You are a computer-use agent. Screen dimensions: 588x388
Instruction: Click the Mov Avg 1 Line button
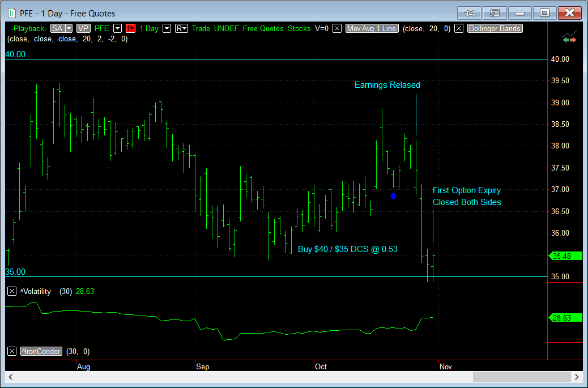pyautogui.click(x=372, y=28)
